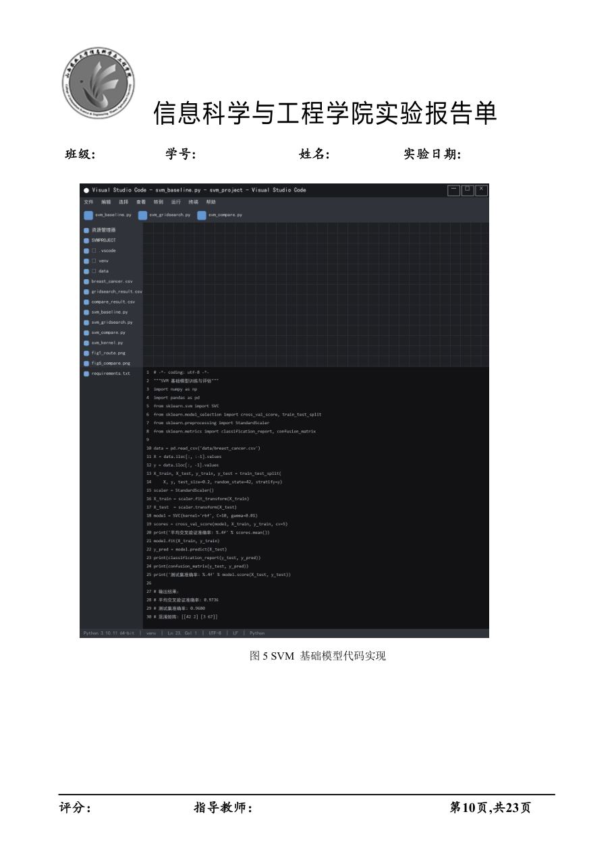Click the file icon beside svm_compare.py in sidebar
Image resolution: width=614 pixels, height=868 pixels.
pos(86,332)
